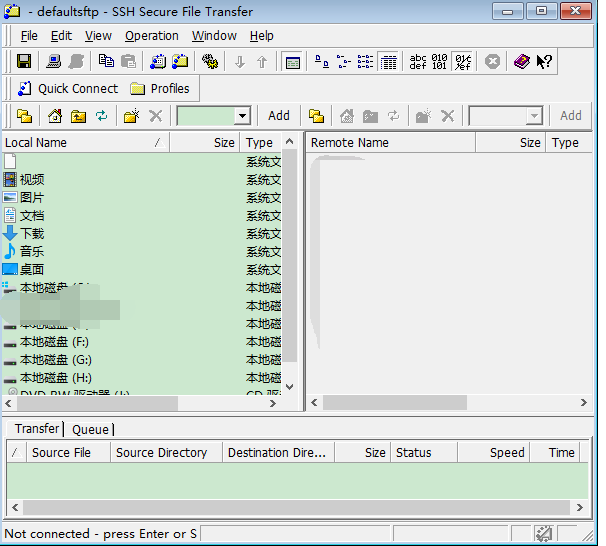Click the Cancel transfer X icon
The height and width of the screenshot is (546, 606).
coord(492,61)
